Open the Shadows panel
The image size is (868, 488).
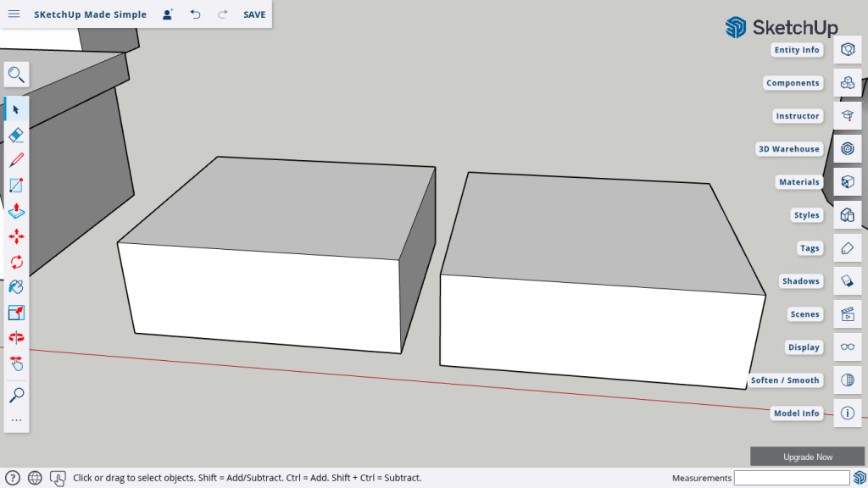pyautogui.click(x=847, y=281)
